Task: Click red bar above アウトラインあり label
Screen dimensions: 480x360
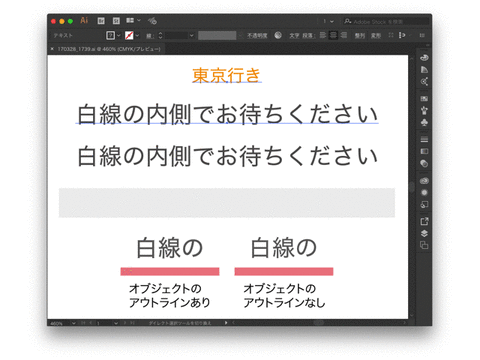Action: [170, 271]
